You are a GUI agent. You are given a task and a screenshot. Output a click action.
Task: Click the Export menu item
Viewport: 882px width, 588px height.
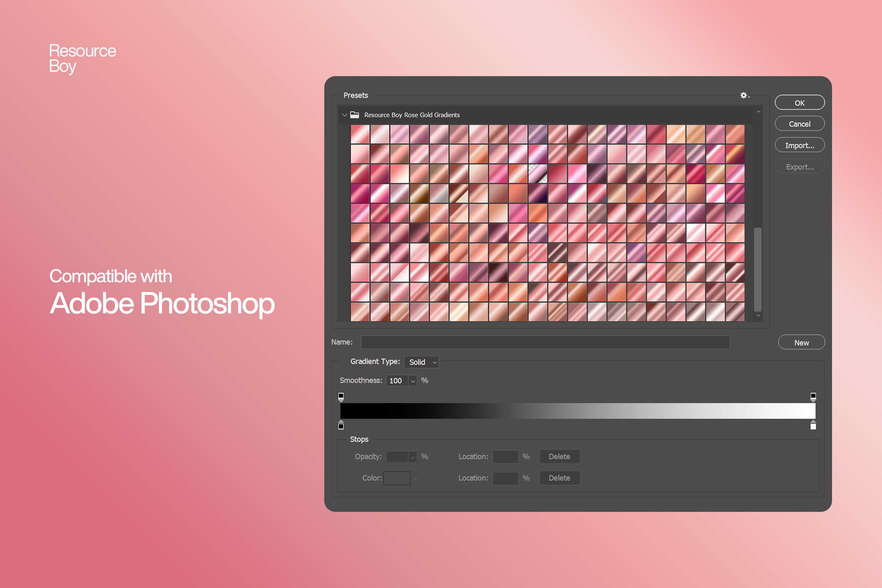pos(801,168)
